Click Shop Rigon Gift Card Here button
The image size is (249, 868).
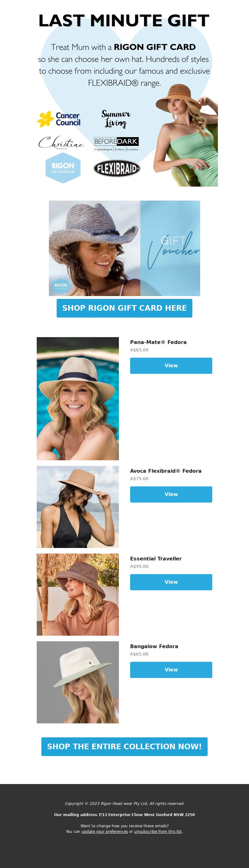tap(125, 308)
